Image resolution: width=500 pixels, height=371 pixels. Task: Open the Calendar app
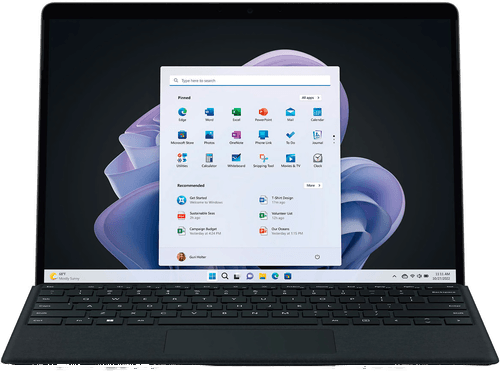[317, 114]
